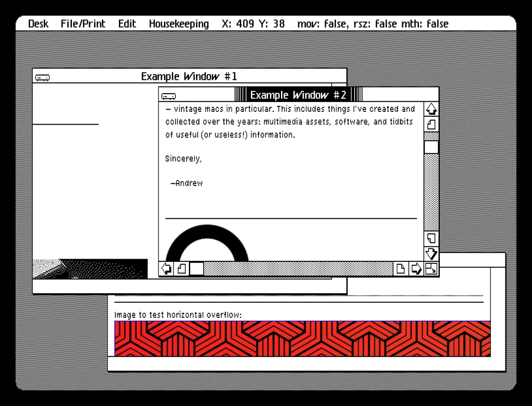Click the horizontal scroll thumb in Window #2
Viewport: 532px width, 406px height.
[197, 268]
